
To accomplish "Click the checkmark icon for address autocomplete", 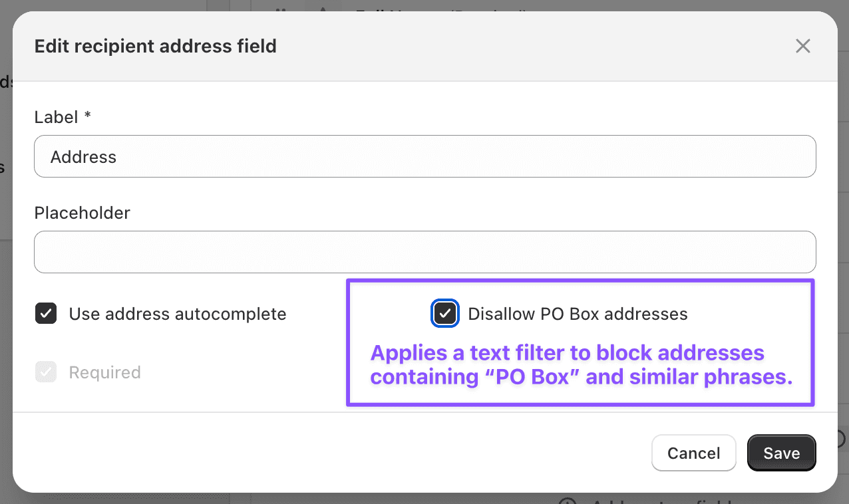I will coord(46,314).
